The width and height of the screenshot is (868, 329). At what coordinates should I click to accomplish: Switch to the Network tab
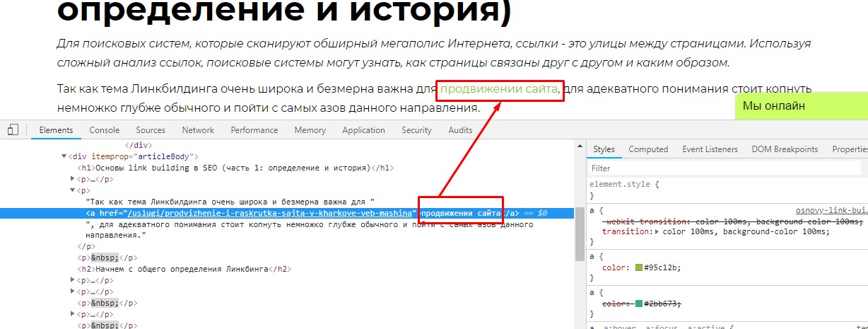pyautogui.click(x=198, y=130)
